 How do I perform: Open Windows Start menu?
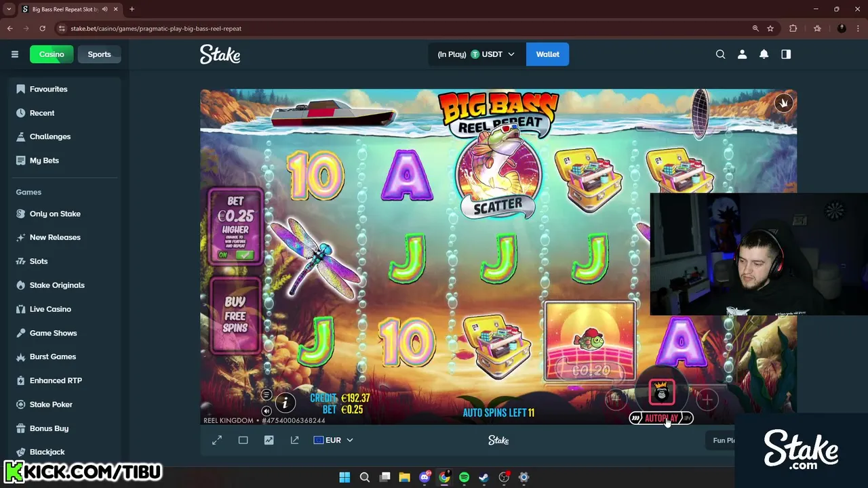(344, 477)
